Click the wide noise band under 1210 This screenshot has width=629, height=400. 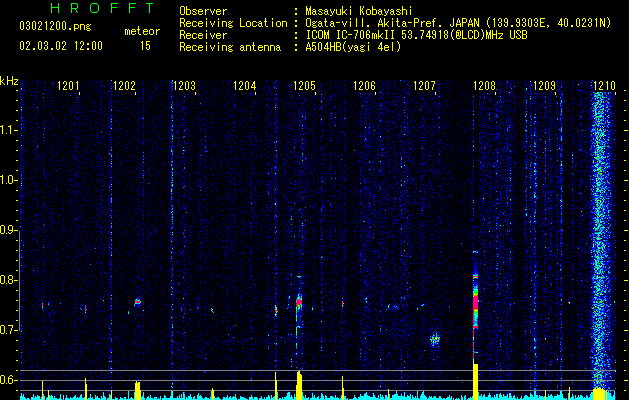pos(601,241)
